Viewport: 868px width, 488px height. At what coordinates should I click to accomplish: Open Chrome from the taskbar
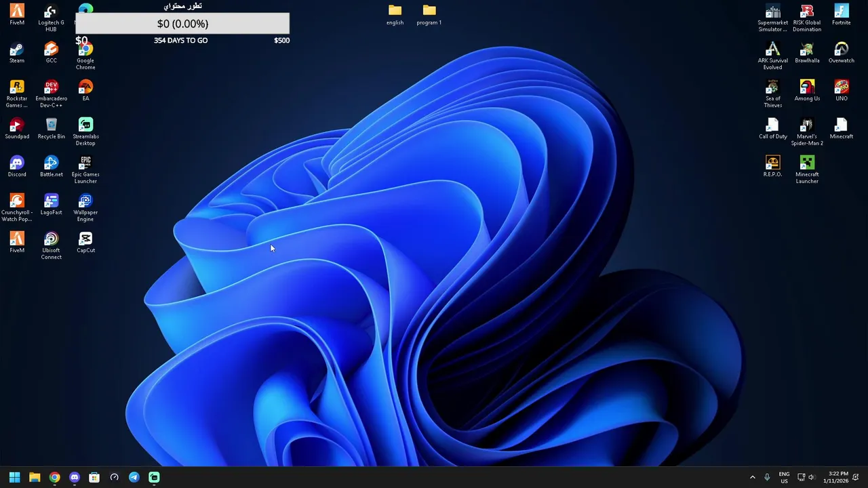(x=54, y=477)
